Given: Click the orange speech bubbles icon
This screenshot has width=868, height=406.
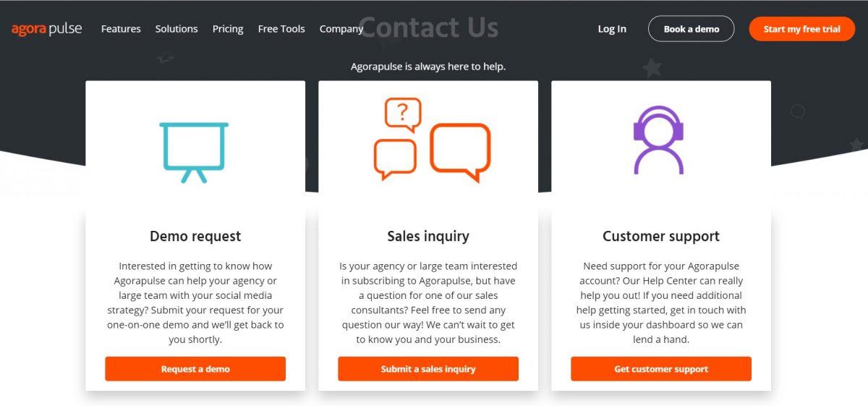Looking at the screenshot, I should pos(432,140).
